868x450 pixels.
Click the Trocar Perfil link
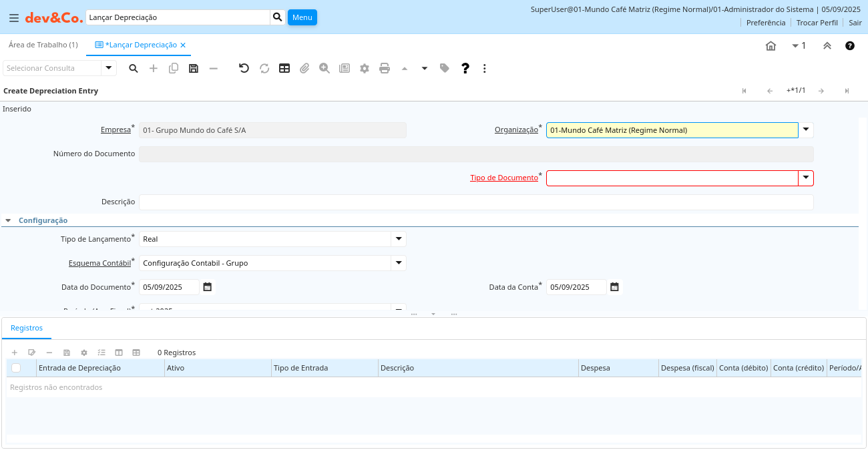pyautogui.click(x=817, y=22)
